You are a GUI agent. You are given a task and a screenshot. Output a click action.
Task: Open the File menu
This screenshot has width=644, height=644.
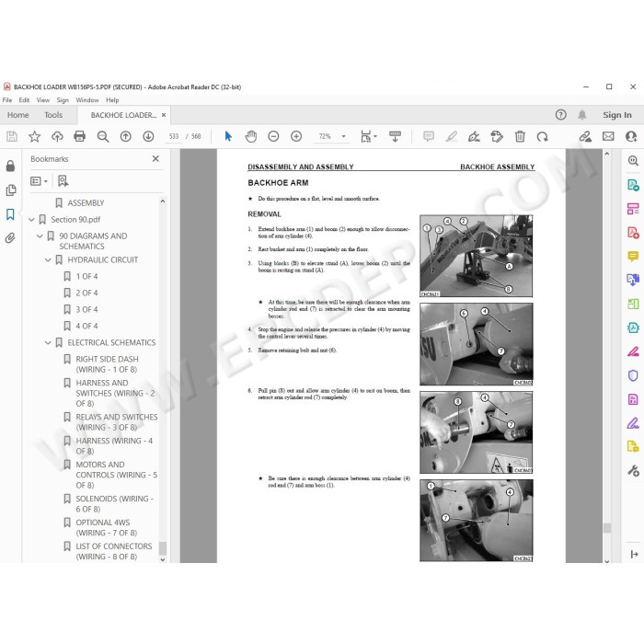tap(7, 99)
